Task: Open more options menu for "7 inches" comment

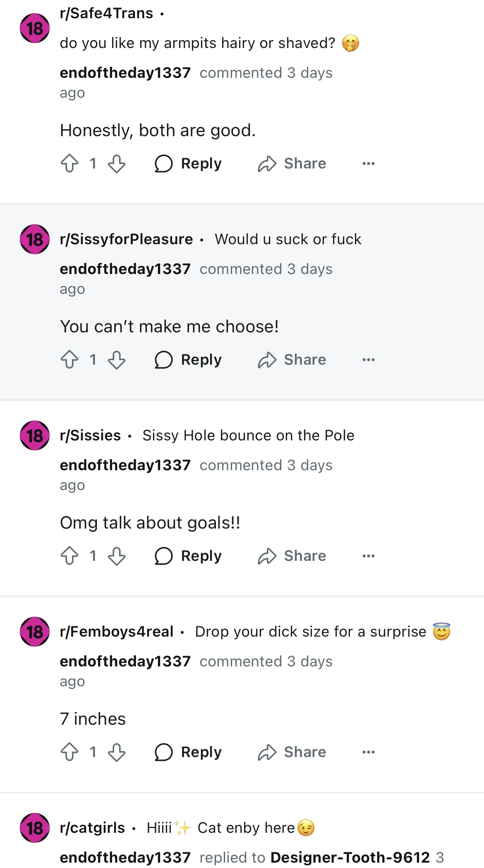Action: [x=368, y=752]
